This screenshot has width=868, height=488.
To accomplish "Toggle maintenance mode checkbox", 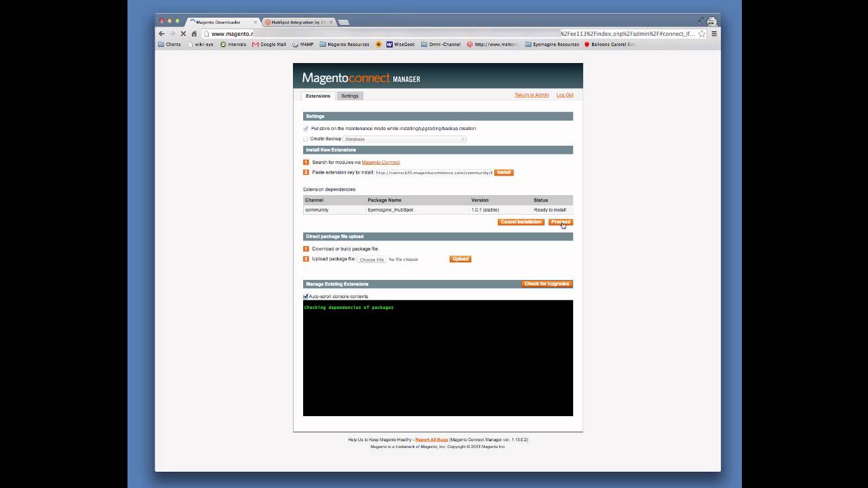I will tap(306, 128).
